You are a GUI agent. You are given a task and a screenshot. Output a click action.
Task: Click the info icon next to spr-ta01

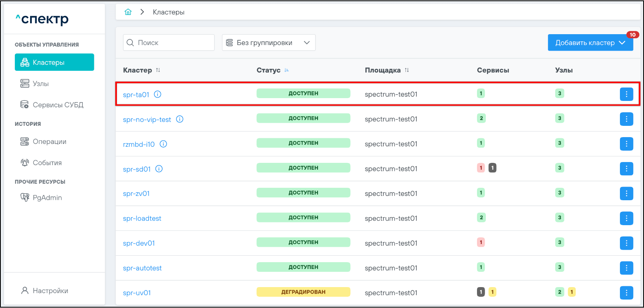pyautogui.click(x=158, y=94)
